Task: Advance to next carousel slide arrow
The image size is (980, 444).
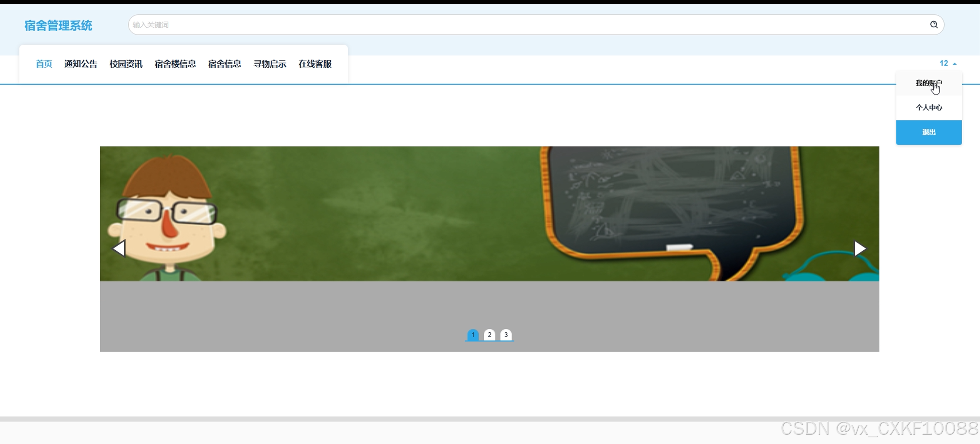Action: tap(859, 248)
